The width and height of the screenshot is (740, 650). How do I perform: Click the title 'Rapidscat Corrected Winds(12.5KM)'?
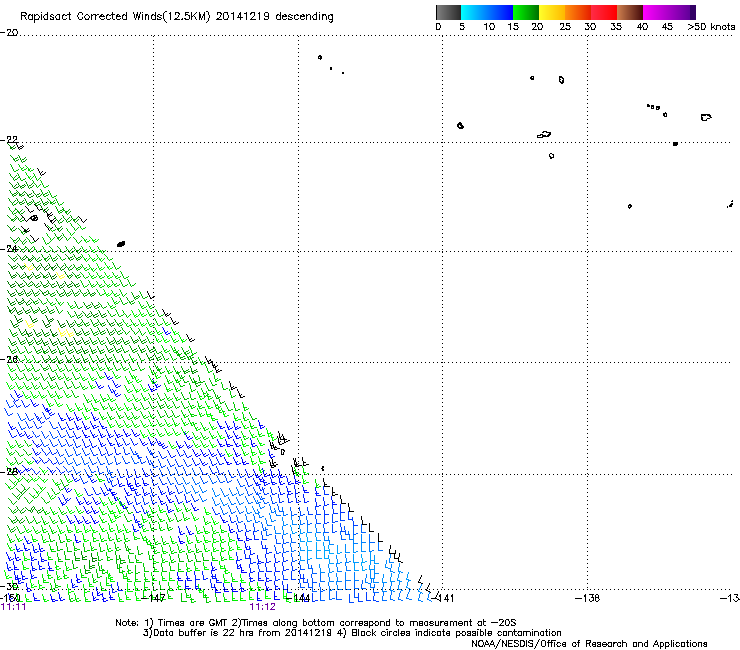pyautogui.click(x=115, y=17)
